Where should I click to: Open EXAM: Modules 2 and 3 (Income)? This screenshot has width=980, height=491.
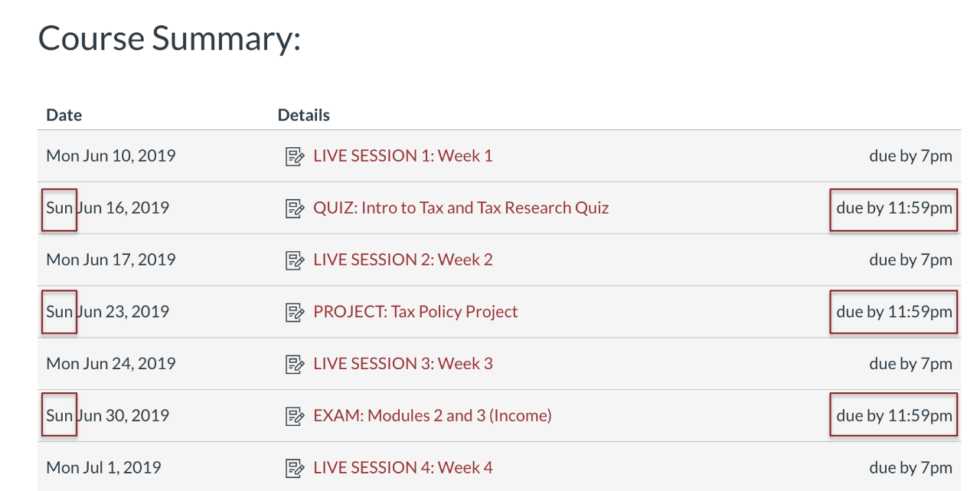432,415
